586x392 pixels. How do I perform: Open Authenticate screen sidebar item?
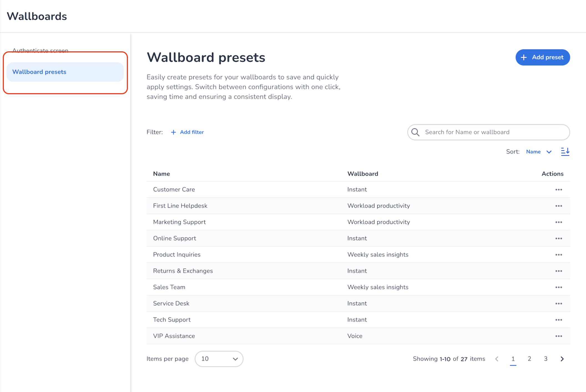(40, 50)
